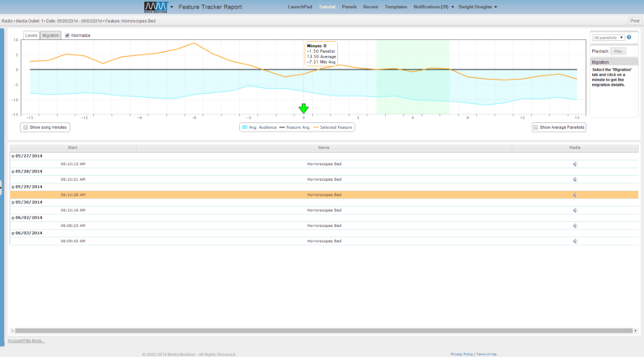Image resolution: width=644 pixels, height=357 pixels.
Task: Sort by Name column header
Action: [x=324, y=147]
